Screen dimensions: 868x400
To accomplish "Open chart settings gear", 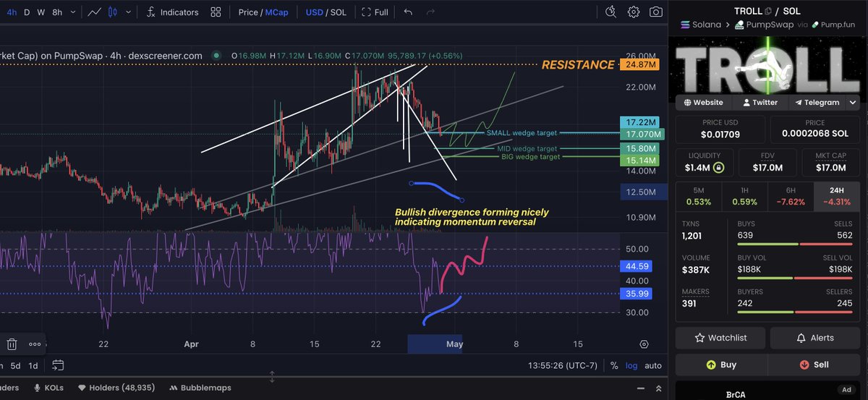I will click(634, 12).
